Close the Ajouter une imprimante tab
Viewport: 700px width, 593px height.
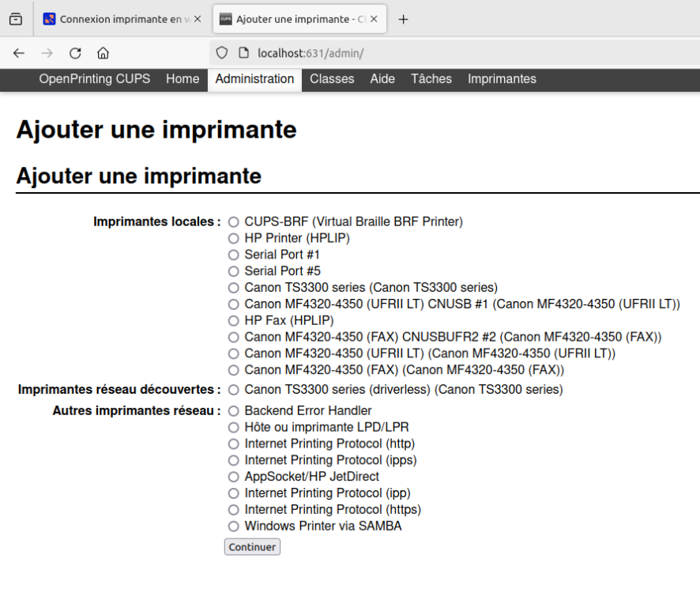[x=374, y=19]
